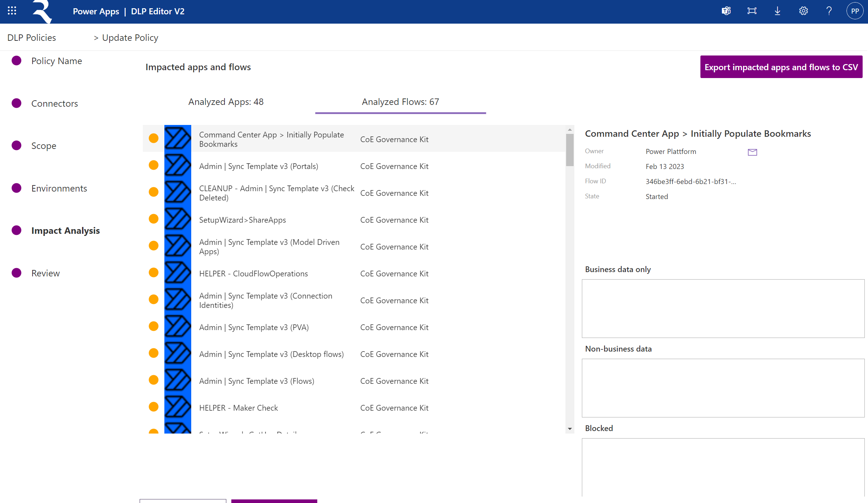Toggle full screen mode icon
Viewport: 868px width, 503px height.
[752, 11]
